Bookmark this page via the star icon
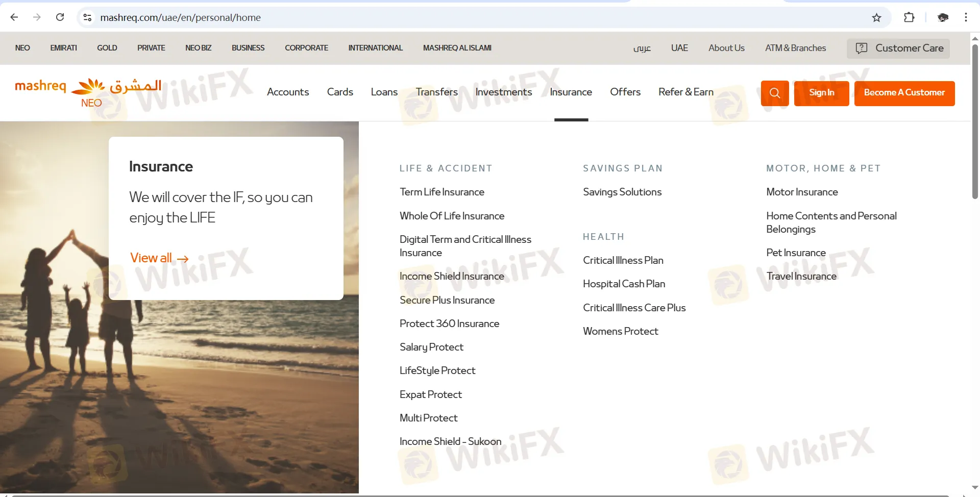The image size is (980, 497). tap(876, 17)
